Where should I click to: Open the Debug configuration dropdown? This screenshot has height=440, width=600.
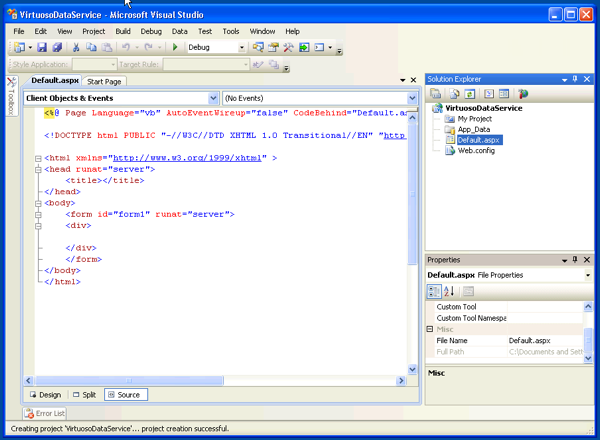pos(242,47)
